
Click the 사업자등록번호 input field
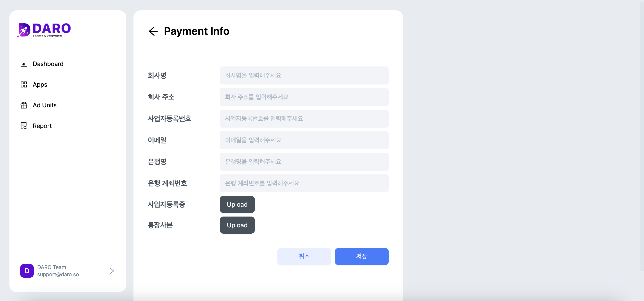click(x=304, y=118)
